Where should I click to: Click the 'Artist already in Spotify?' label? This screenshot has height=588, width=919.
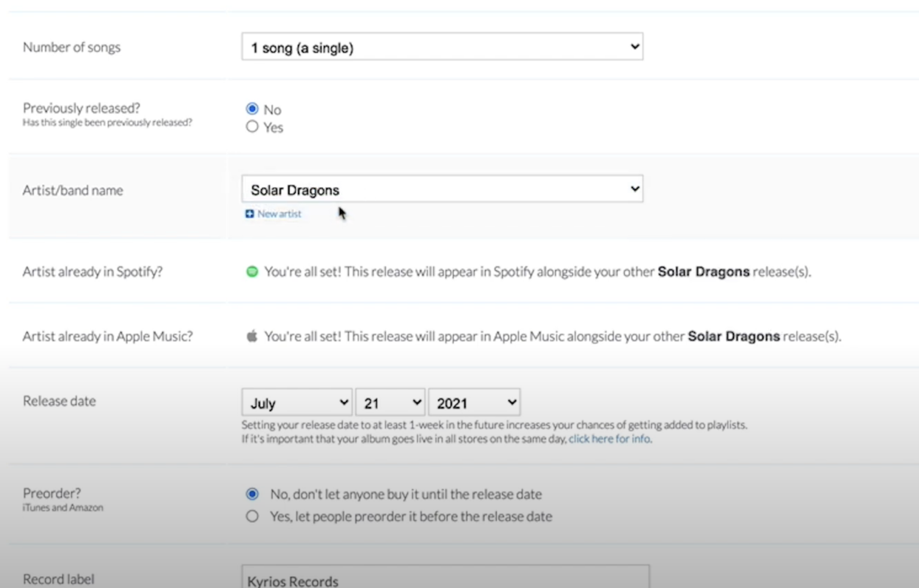click(93, 272)
